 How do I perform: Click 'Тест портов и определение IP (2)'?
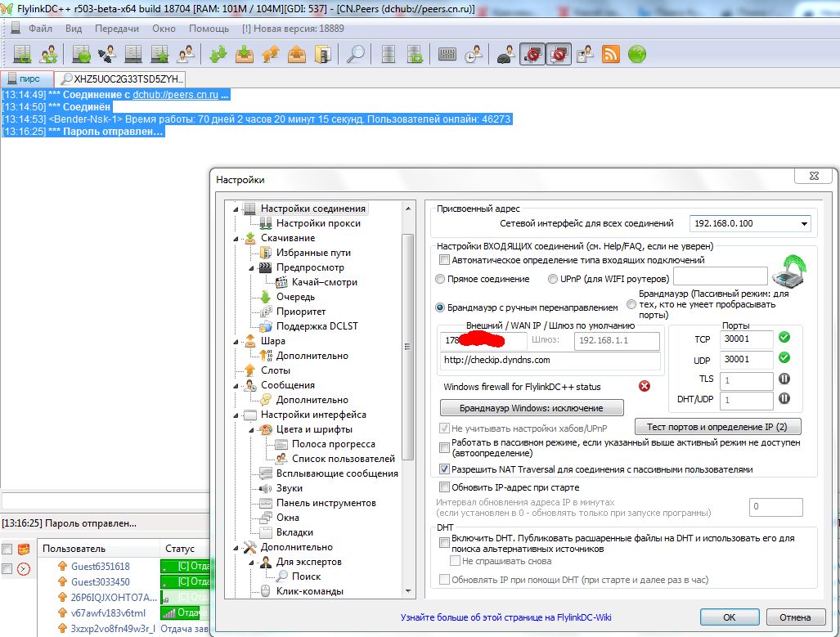[x=717, y=427]
